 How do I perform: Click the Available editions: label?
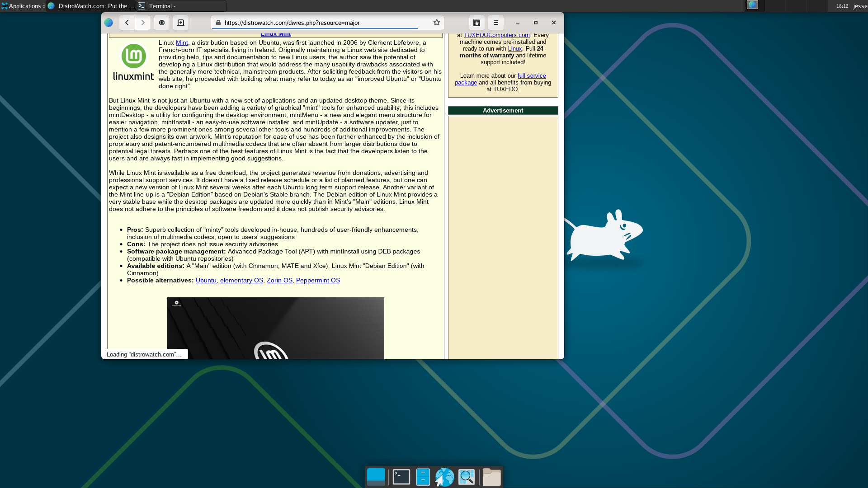156,266
